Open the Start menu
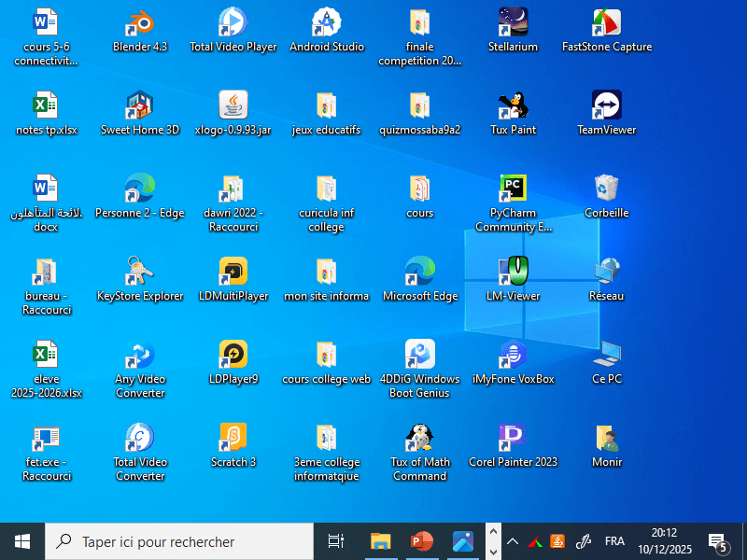The height and width of the screenshot is (560, 747). point(21,540)
